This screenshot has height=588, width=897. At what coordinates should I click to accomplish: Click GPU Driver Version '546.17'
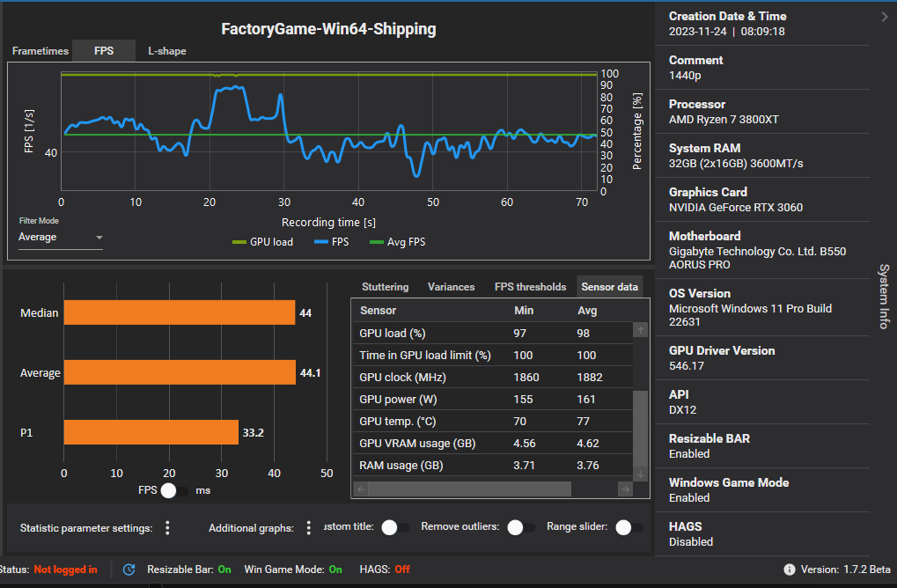tap(687, 366)
